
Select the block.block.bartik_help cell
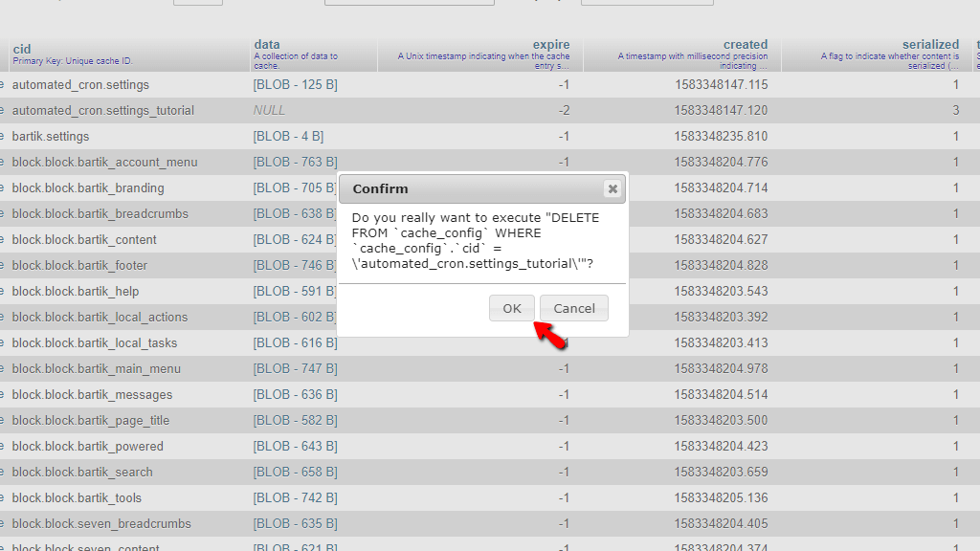(76, 292)
